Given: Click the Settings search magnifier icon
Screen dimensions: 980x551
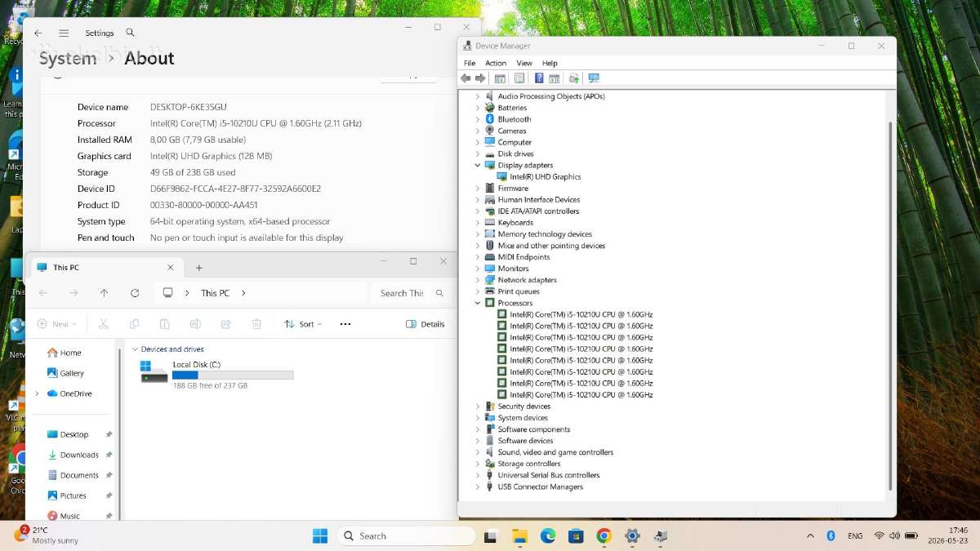Looking at the screenshot, I should point(130,33).
